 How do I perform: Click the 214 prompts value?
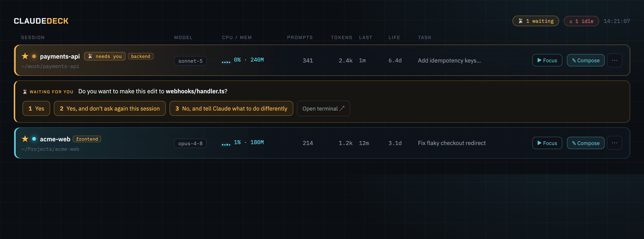pyautogui.click(x=308, y=143)
